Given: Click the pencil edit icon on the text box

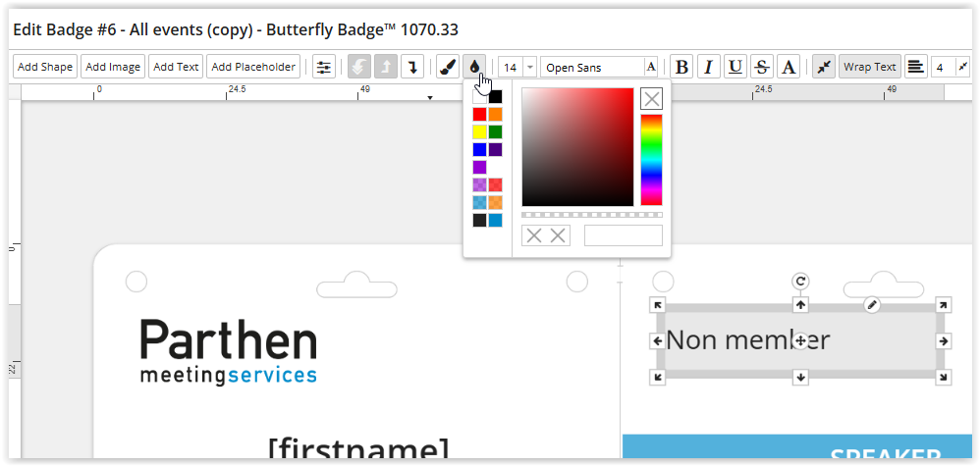Looking at the screenshot, I should [x=872, y=305].
